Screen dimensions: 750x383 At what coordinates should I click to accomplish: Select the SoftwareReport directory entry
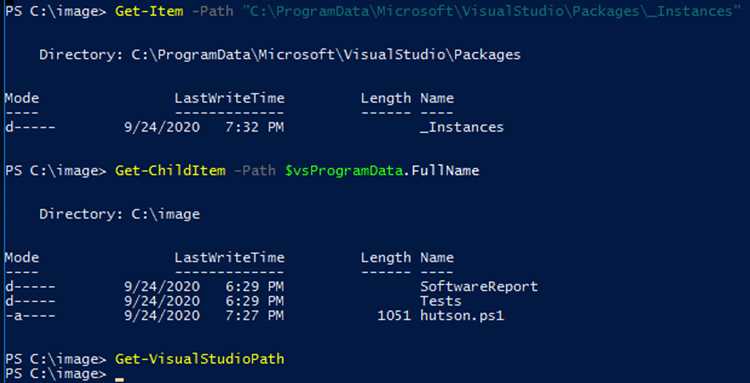479,287
